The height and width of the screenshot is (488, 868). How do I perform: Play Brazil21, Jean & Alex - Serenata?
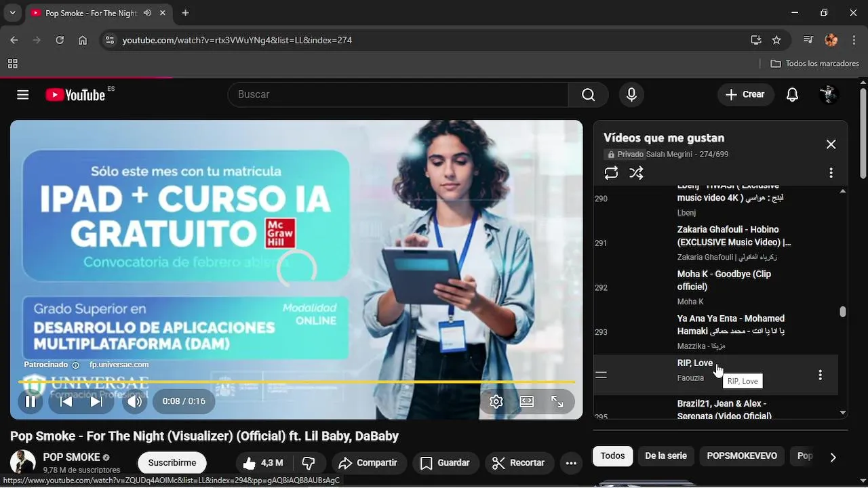point(724,409)
